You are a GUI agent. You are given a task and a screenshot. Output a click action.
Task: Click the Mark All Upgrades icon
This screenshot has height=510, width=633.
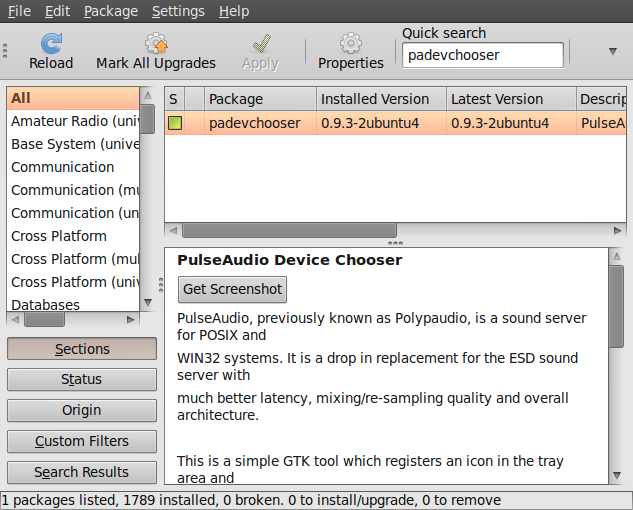point(156,44)
